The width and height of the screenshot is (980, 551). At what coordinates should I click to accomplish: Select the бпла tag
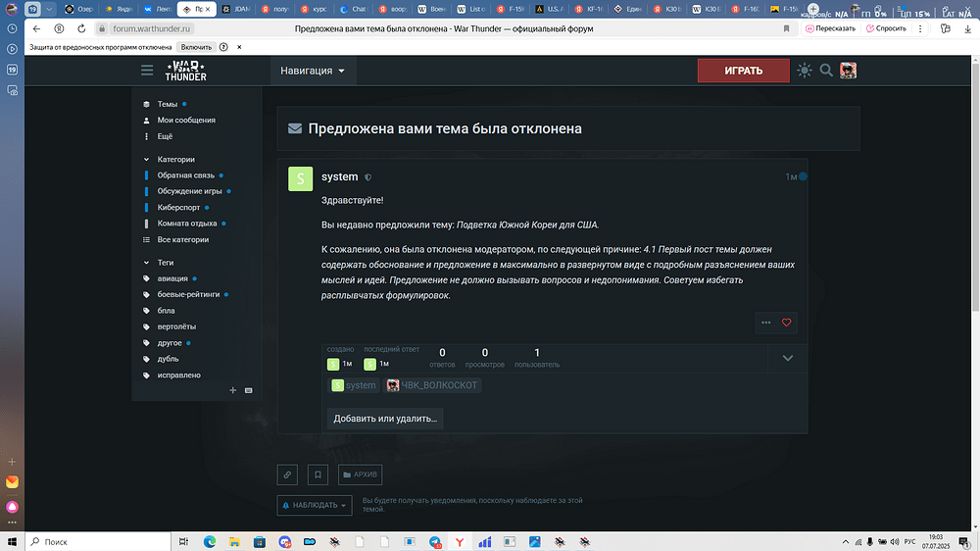point(167,311)
